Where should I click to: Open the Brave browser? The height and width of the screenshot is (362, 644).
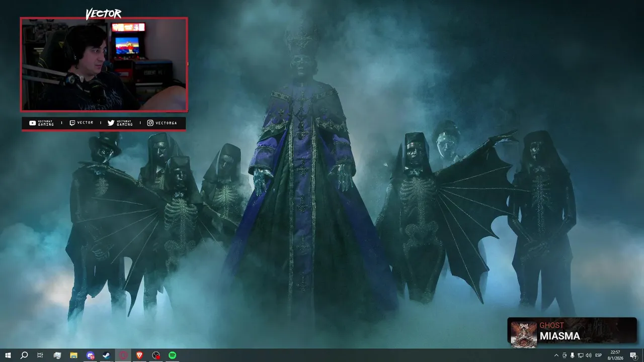[x=140, y=355]
